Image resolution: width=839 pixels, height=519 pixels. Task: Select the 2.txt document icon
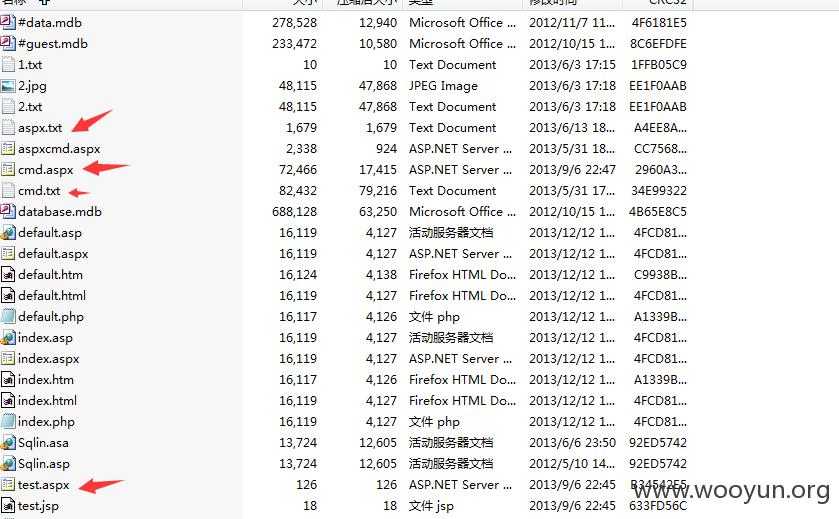(x=8, y=106)
